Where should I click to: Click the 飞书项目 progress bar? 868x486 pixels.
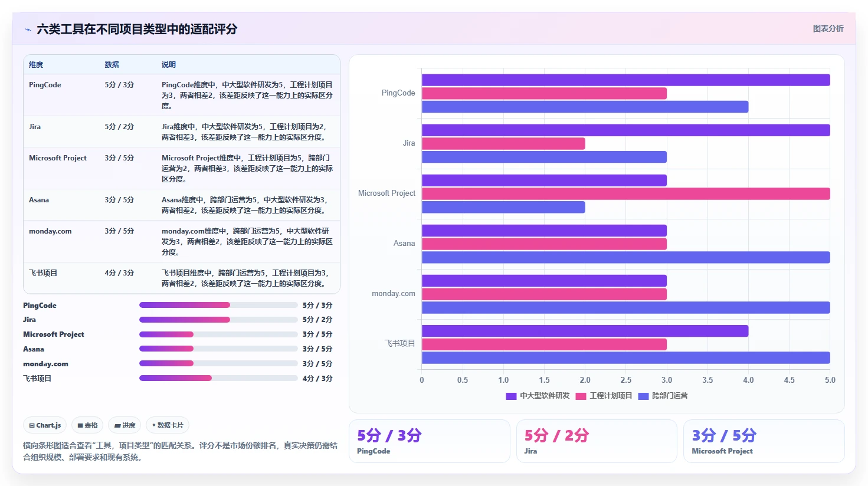pos(218,378)
